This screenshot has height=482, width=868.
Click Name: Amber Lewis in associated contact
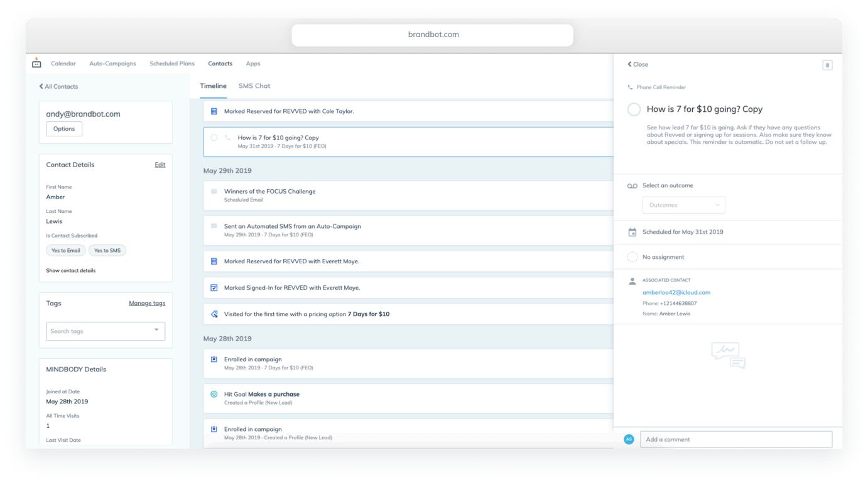(x=666, y=314)
